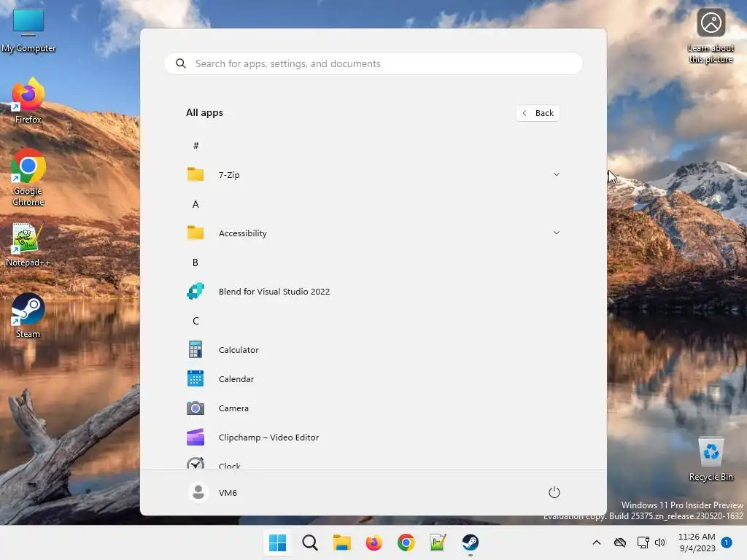Click the Calendar text label
Viewport: 747px width, 560px height.
point(236,378)
